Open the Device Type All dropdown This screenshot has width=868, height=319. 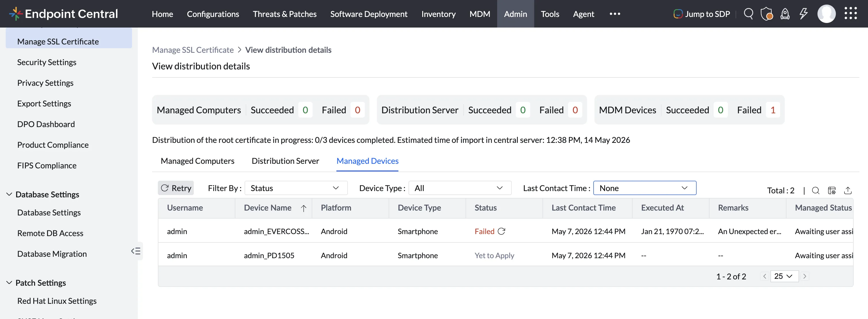click(x=460, y=188)
